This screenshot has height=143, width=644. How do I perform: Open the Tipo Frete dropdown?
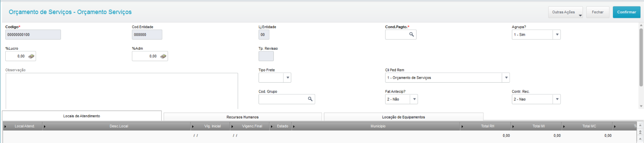288,78
